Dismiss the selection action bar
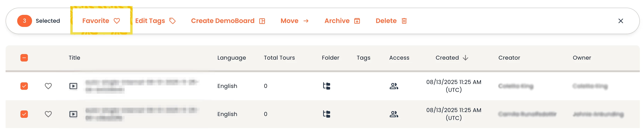This screenshot has height=129, width=644. pyautogui.click(x=621, y=21)
